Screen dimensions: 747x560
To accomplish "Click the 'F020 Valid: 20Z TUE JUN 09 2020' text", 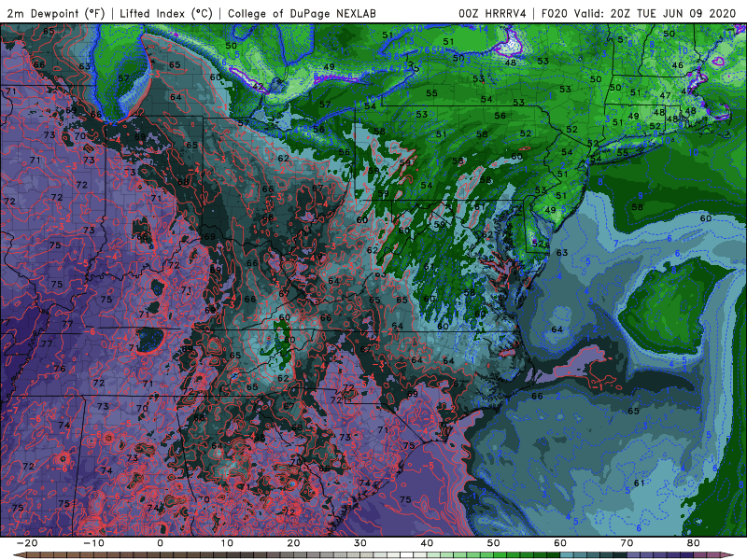I will 639,13.
